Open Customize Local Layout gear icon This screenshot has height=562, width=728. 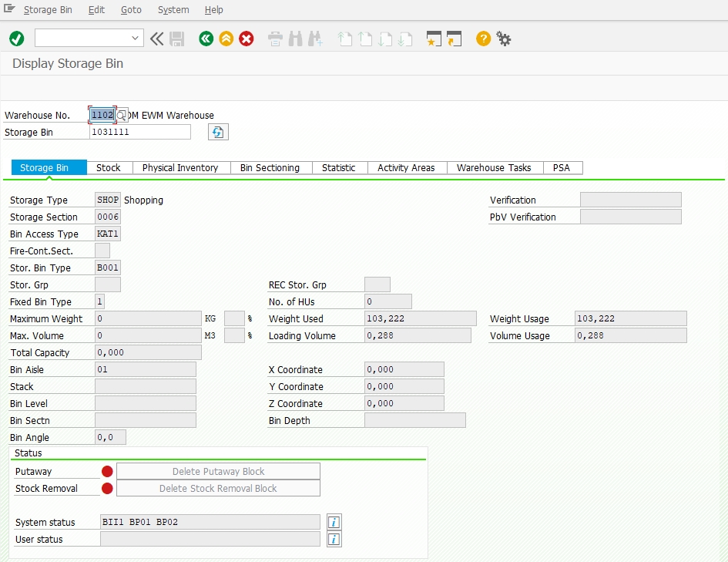pos(504,39)
